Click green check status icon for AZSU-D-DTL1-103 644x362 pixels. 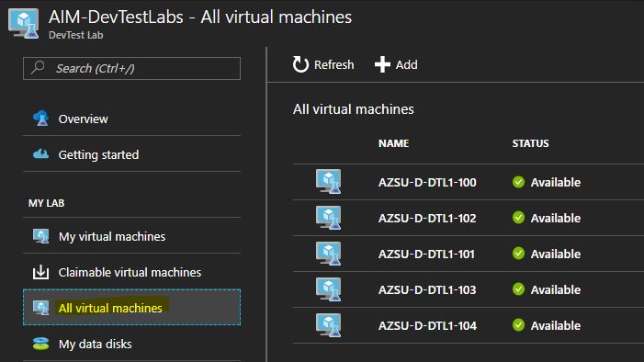tap(518, 289)
